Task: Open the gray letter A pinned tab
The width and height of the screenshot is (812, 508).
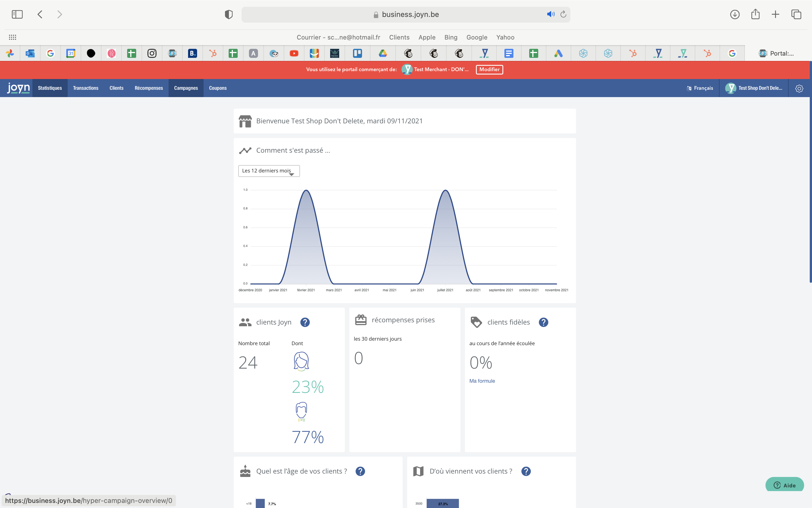Action: [x=253, y=53]
